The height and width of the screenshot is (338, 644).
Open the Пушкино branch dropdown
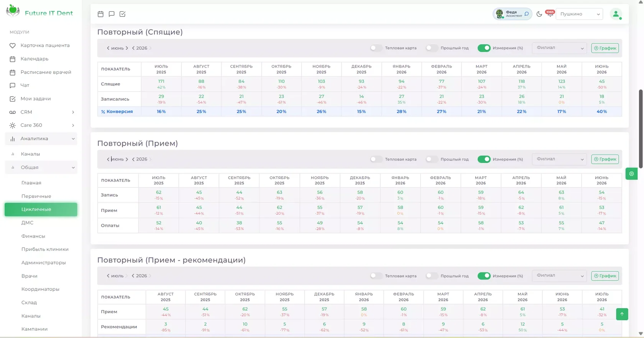tap(579, 14)
